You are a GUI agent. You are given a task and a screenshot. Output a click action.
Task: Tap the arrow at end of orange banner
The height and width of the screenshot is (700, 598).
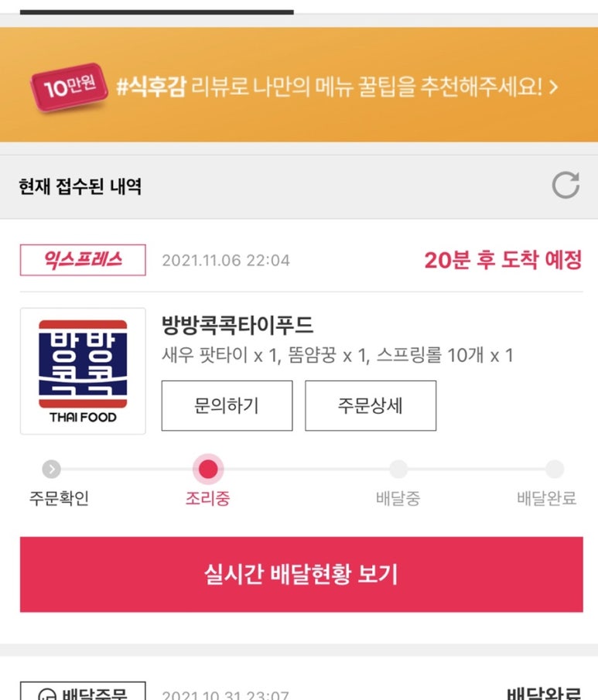(553, 87)
